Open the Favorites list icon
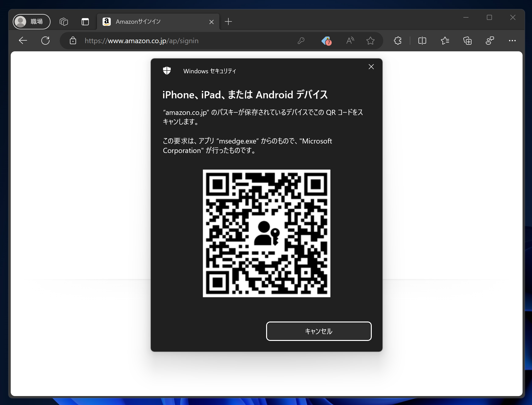532x405 pixels. (445, 41)
